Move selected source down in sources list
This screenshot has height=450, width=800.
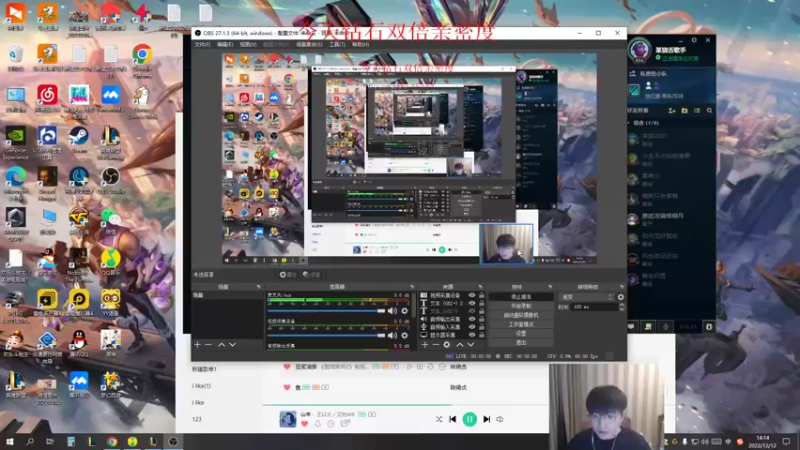point(470,345)
